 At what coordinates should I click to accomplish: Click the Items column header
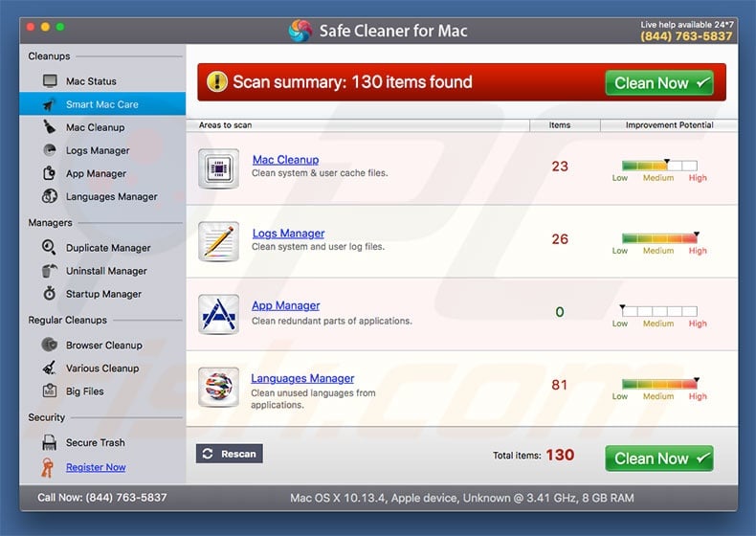[565, 125]
